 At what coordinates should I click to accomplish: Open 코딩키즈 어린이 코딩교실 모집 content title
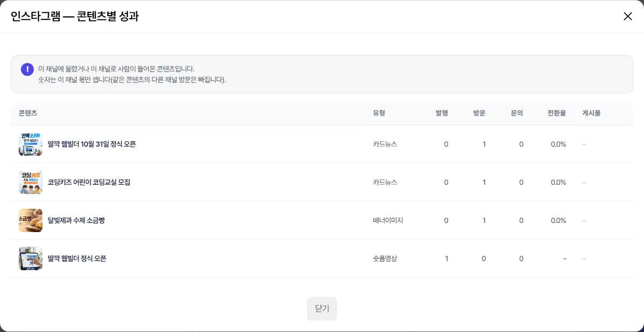[89, 182]
